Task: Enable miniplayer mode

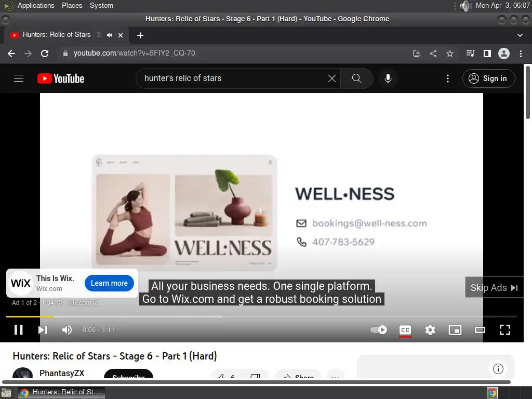Action: (455, 330)
